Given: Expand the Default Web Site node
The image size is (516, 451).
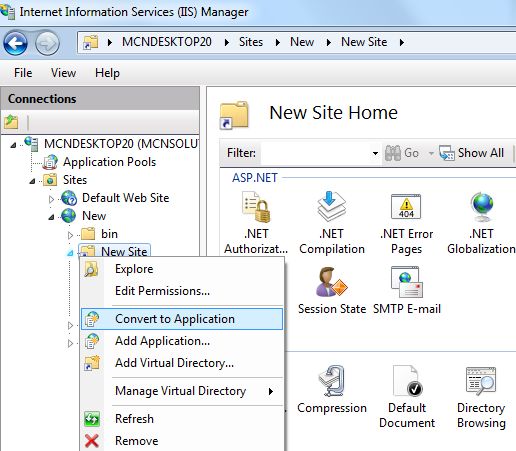Looking at the screenshot, I should pyautogui.click(x=51, y=199).
